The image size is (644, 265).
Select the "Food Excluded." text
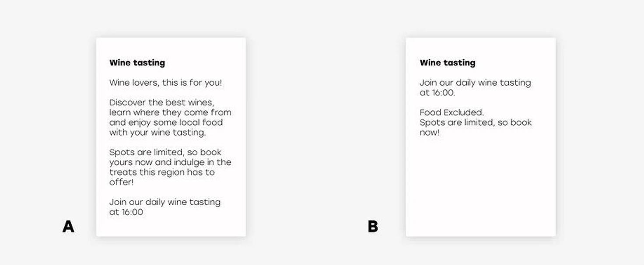[451, 112]
